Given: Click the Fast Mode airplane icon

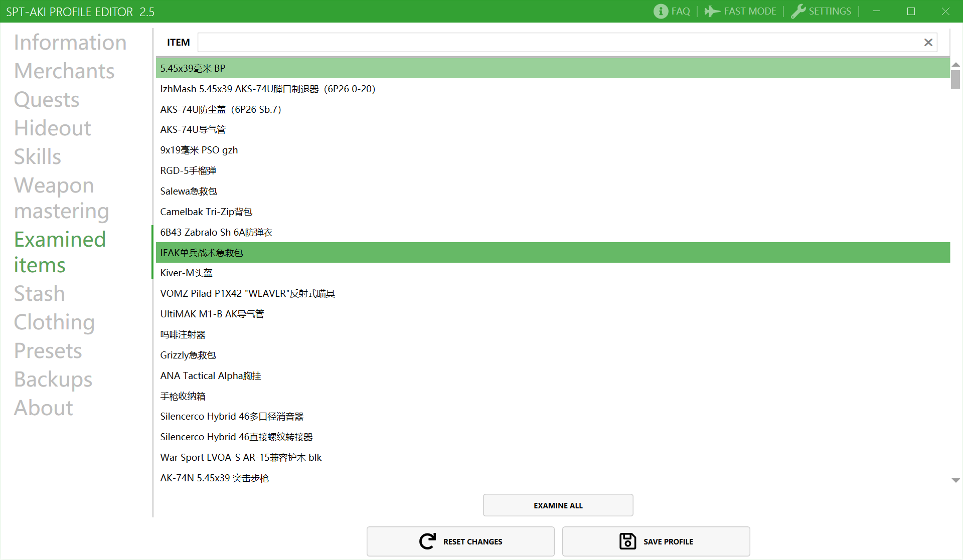Looking at the screenshot, I should (x=712, y=11).
